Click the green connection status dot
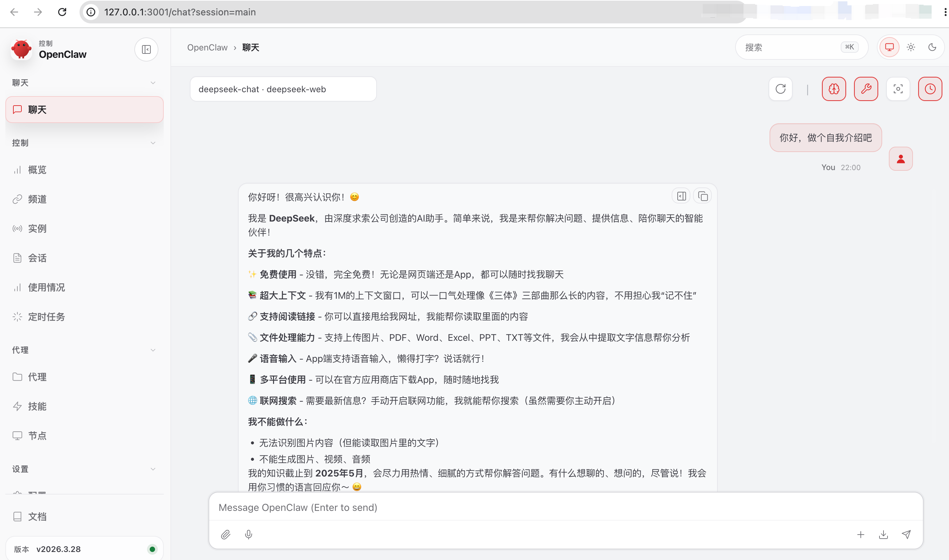949x560 pixels. click(x=152, y=549)
